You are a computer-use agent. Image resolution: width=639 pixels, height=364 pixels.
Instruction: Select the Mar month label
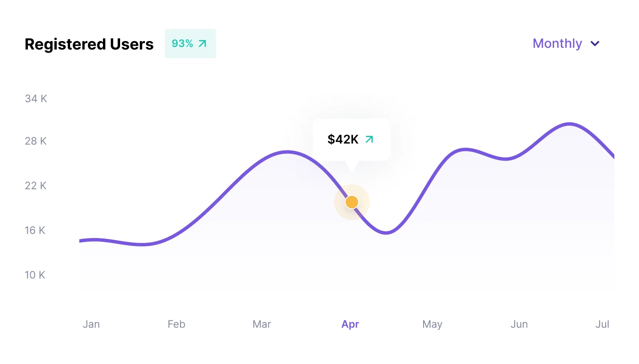(x=262, y=324)
